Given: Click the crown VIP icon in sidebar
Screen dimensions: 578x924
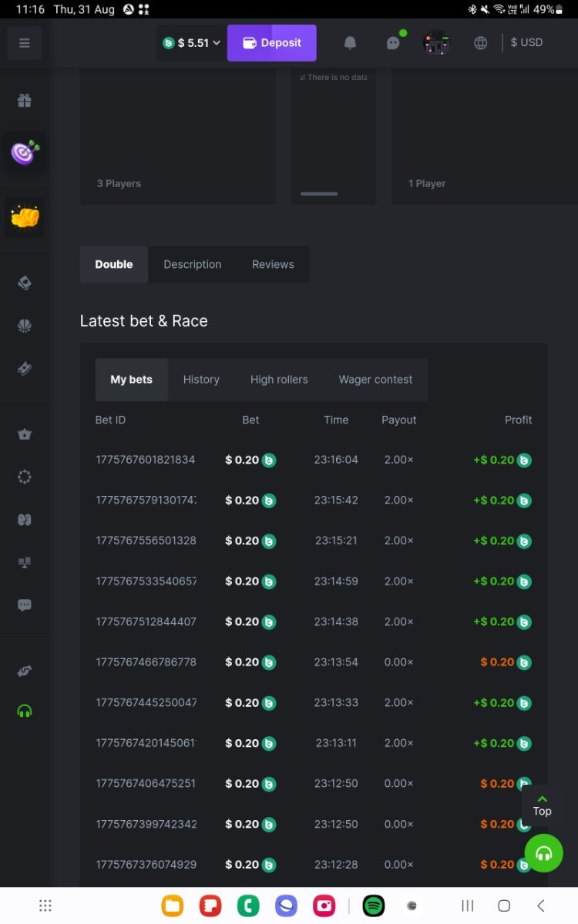Looking at the screenshot, I should pos(25,435).
